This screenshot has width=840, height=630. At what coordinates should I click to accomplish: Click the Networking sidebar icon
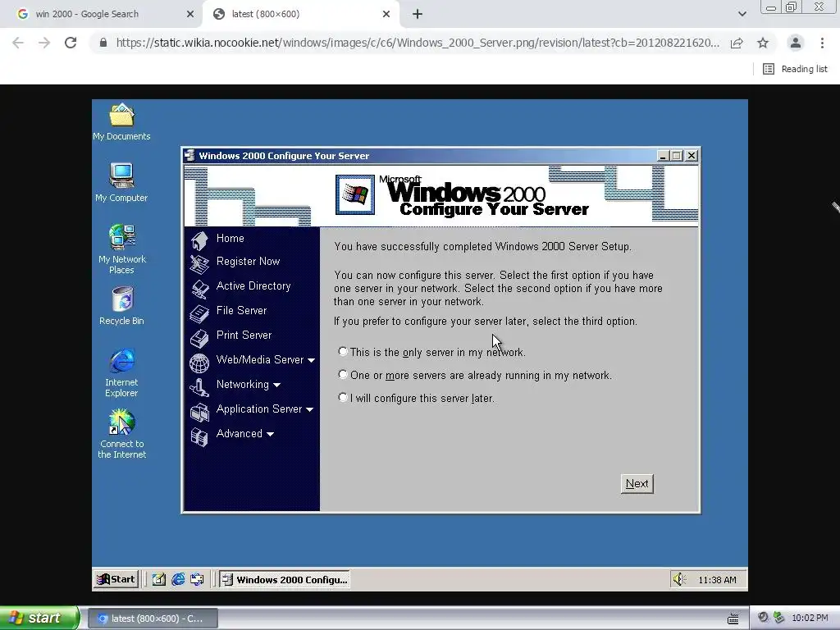point(199,387)
